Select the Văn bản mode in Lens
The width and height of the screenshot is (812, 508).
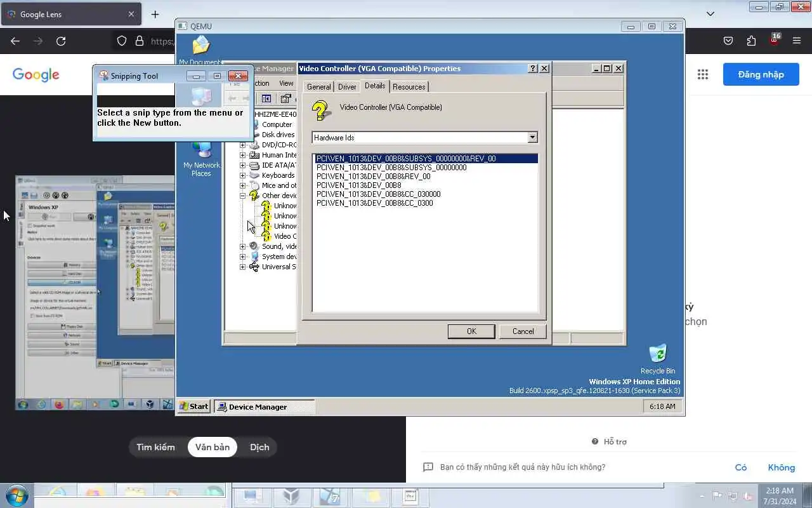(213, 447)
